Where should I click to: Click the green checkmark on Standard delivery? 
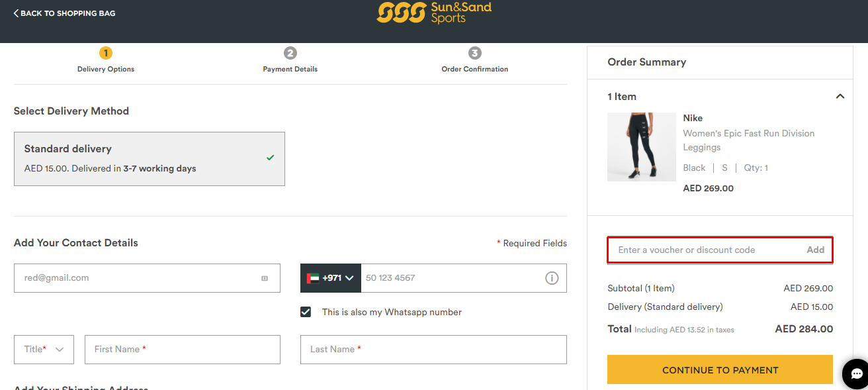pyautogui.click(x=270, y=158)
